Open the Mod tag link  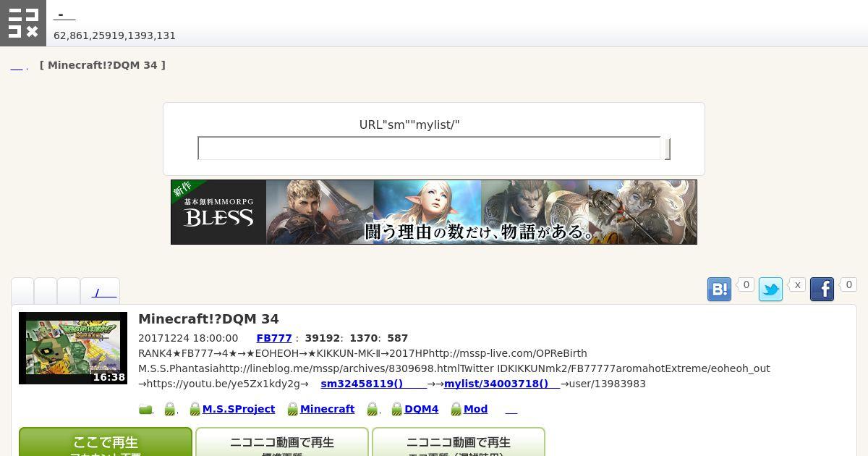[x=475, y=409]
